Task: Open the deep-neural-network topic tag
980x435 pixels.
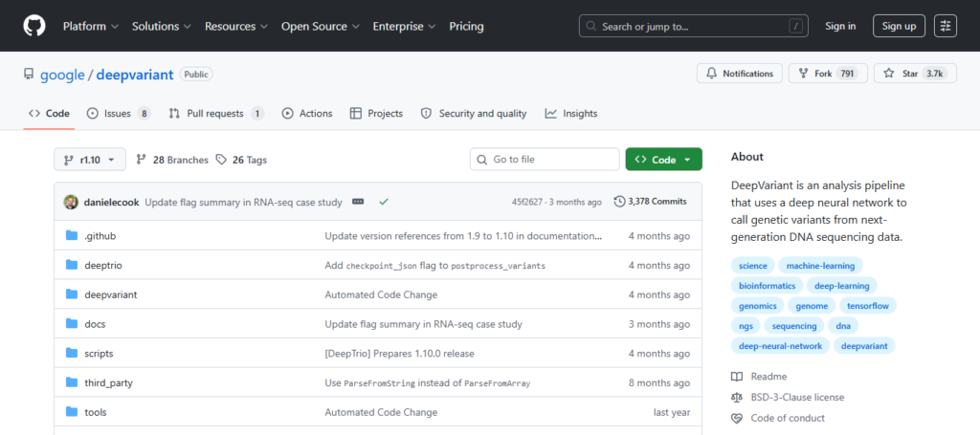Action: [x=780, y=346]
